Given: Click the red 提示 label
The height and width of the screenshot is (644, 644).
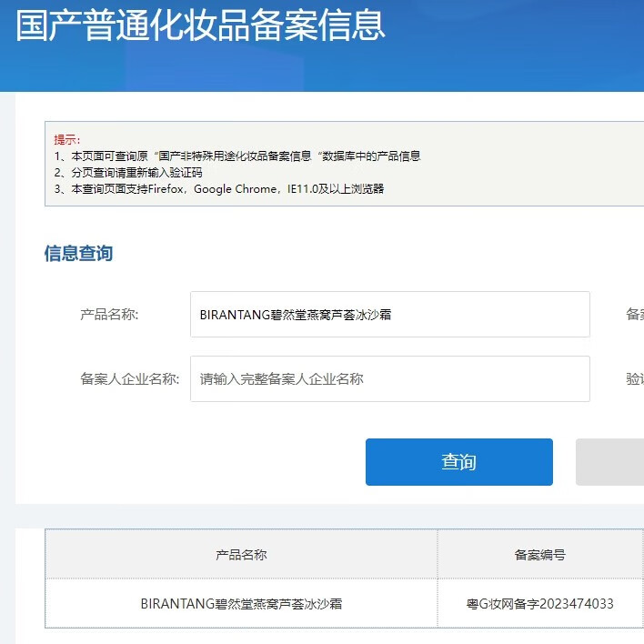Looking at the screenshot, I should click(x=67, y=140).
